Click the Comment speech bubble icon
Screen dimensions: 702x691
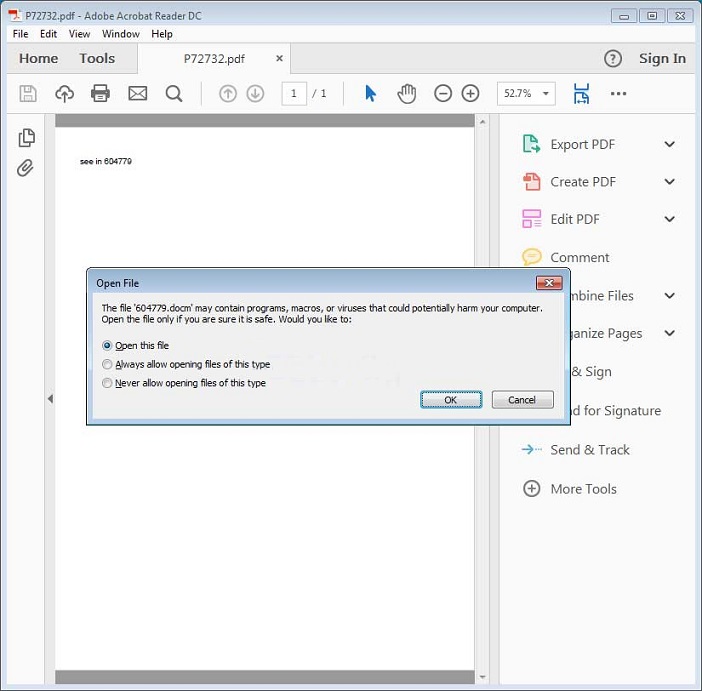tap(531, 257)
